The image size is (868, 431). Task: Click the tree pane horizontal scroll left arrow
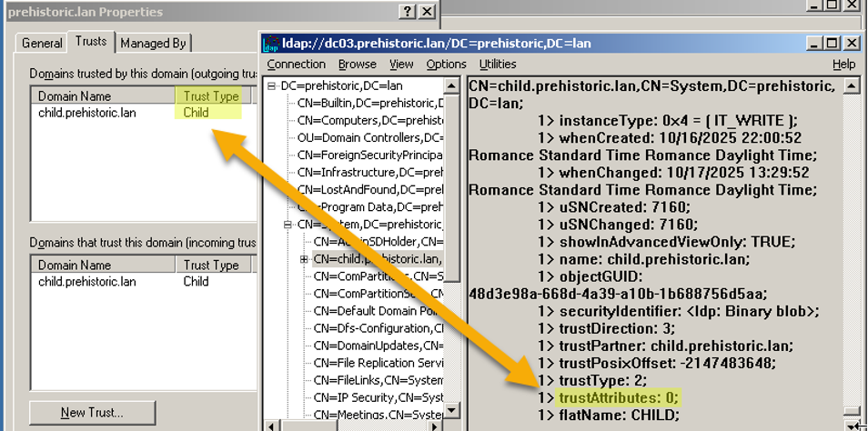point(271,426)
